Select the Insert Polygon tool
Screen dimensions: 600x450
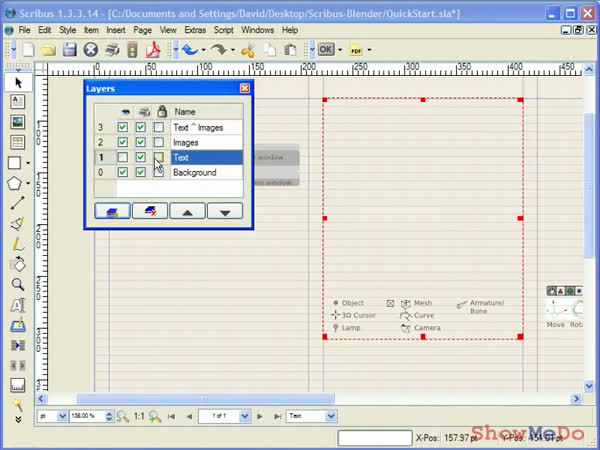[x=15, y=183]
